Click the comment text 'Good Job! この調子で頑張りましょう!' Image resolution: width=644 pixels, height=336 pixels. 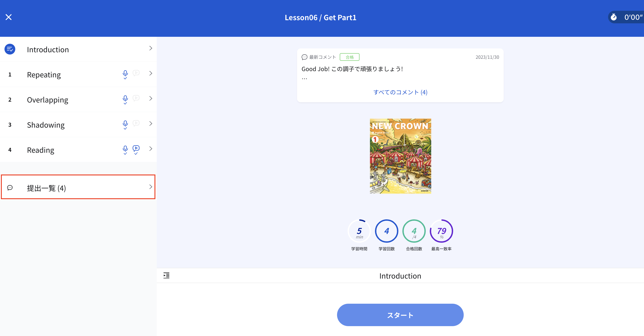click(x=352, y=69)
